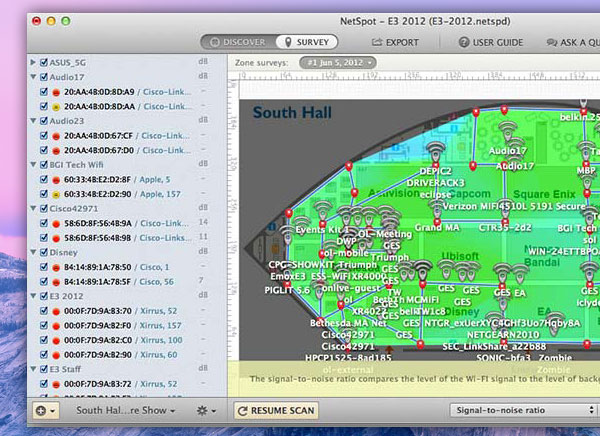Screen dimensions: 600x436
Task: Click the discover radar icon in toolbar
Action: (215, 42)
